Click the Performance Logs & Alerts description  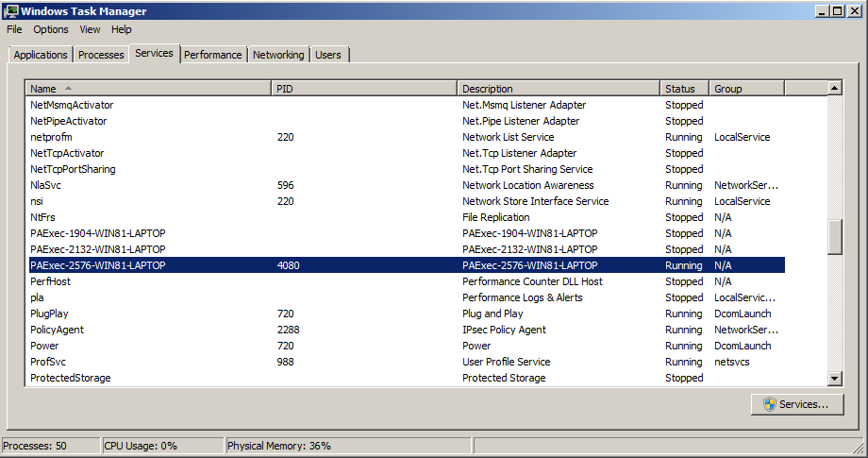tap(523, 298)
